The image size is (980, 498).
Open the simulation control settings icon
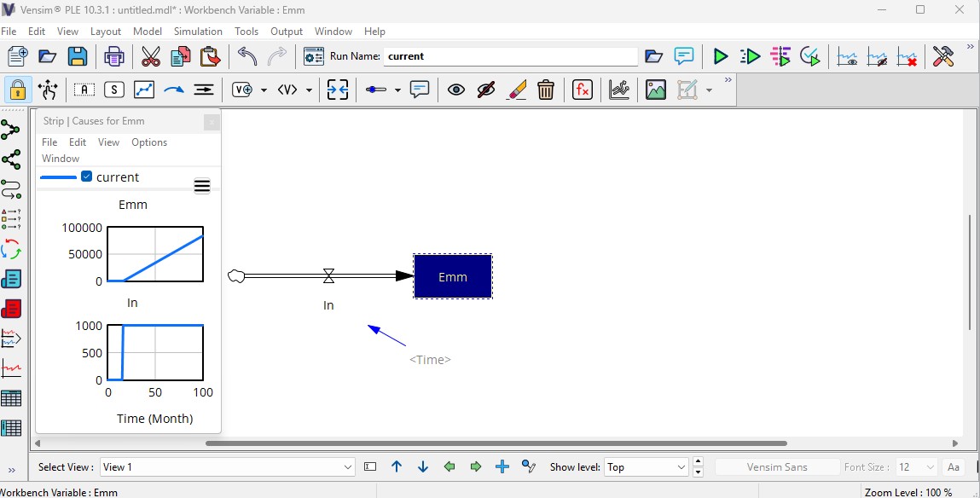pyautogui.click(x=314, y=56)
